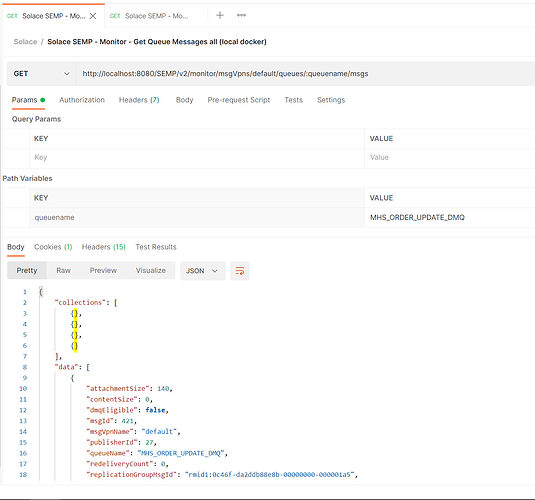Select the response Body tab
The width and height of the screenshot is (535, 500).
tap(16, 247)
